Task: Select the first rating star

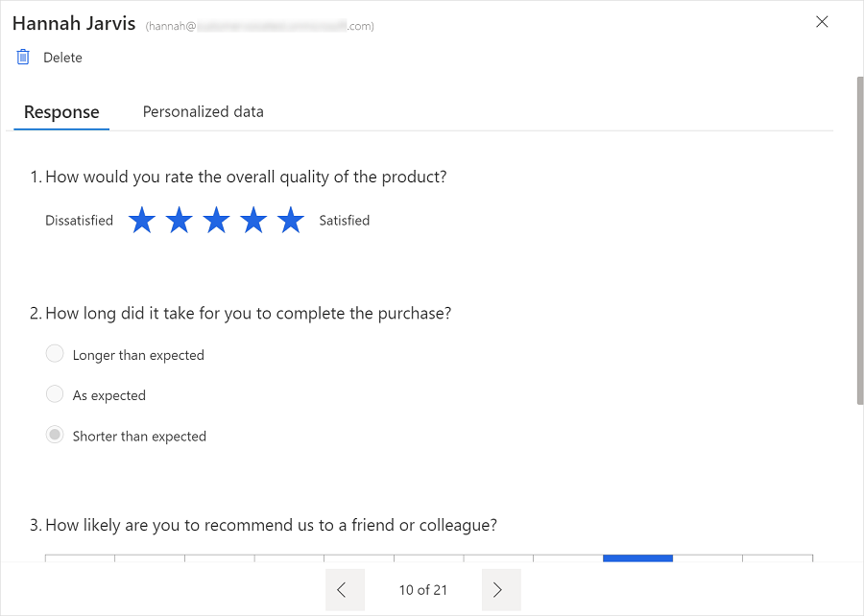Action: point(142,220)
